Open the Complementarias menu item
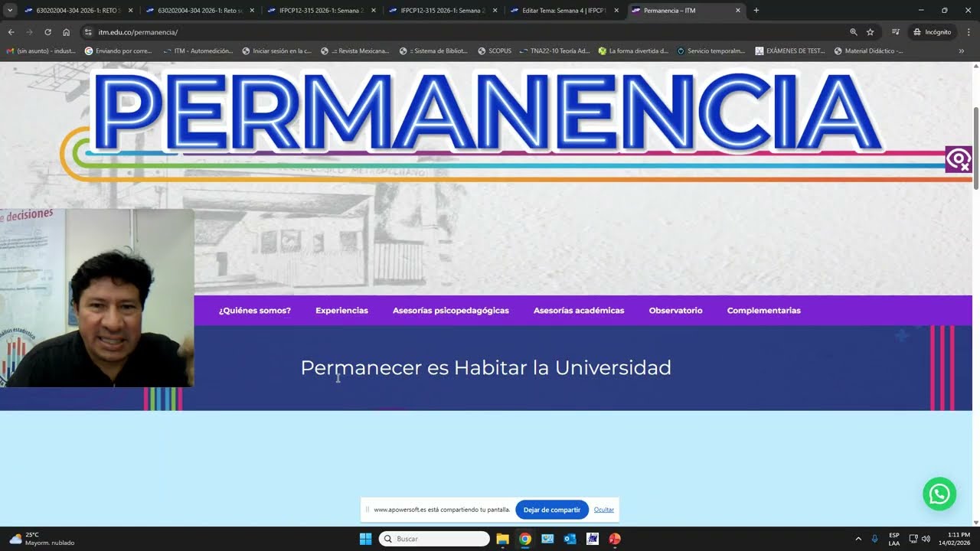The image size is (980, 551). [764, 311]
